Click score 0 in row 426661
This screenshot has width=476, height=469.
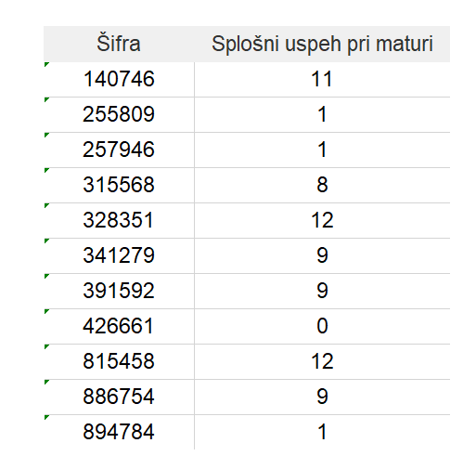322,326
